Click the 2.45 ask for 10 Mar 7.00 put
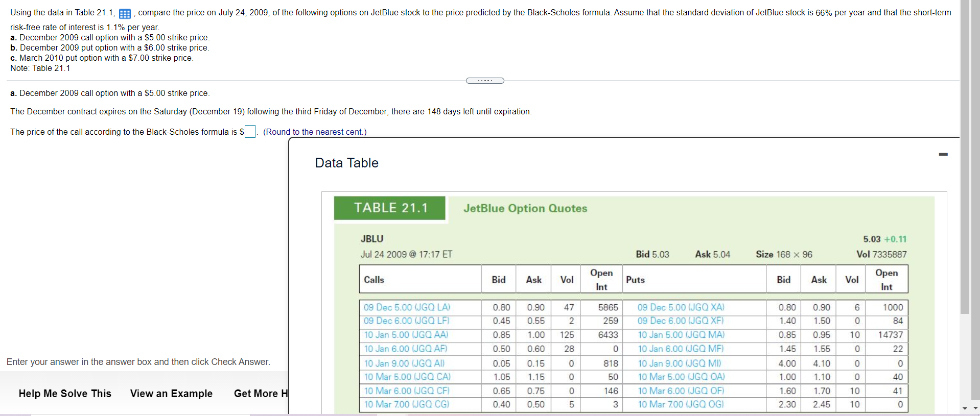 pos(822,404)
